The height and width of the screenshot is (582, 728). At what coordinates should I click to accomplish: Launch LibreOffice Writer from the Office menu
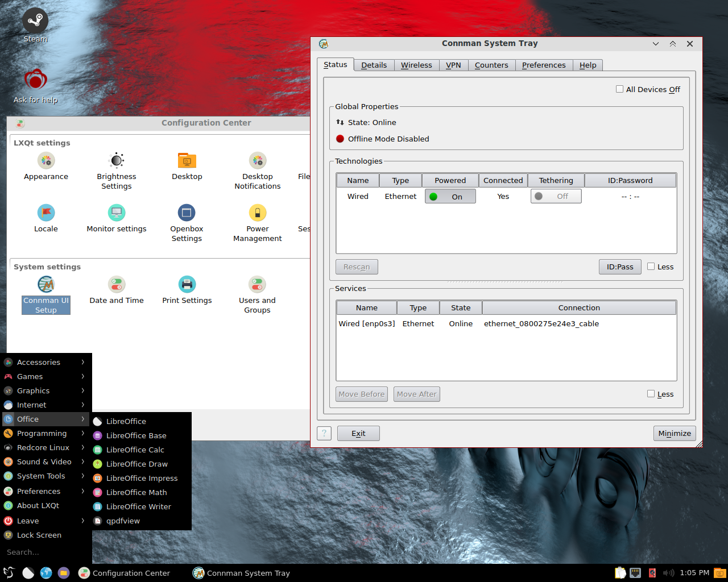(x=141, y=506)
